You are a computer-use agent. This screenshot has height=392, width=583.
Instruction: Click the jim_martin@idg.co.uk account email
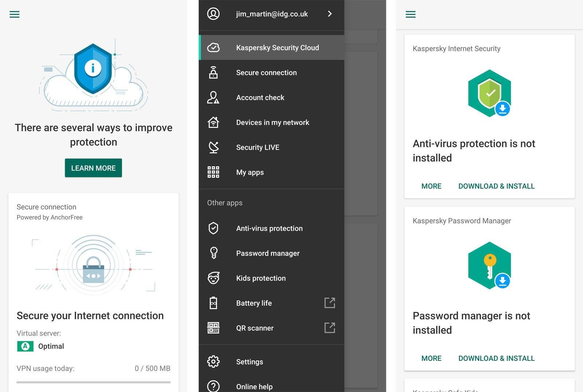(x=272, y=14)
